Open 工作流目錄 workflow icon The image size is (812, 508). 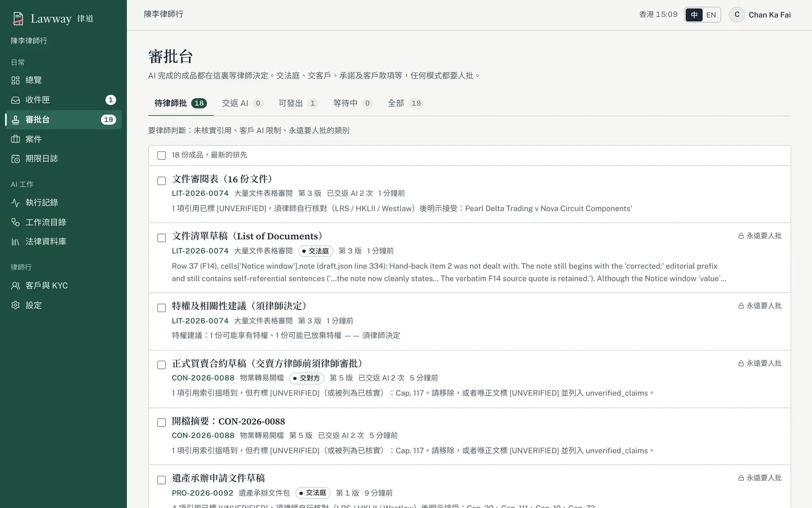(15, 222)
